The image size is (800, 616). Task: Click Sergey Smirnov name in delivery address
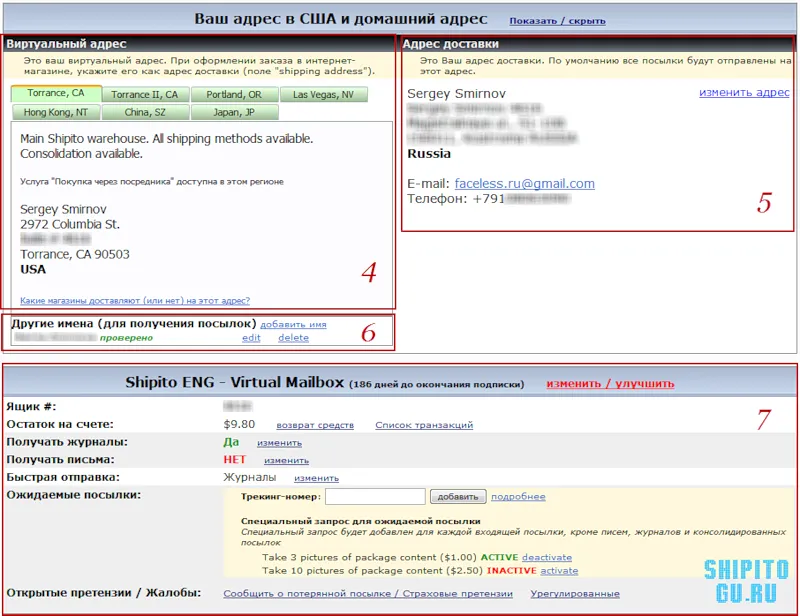point(456,94)
